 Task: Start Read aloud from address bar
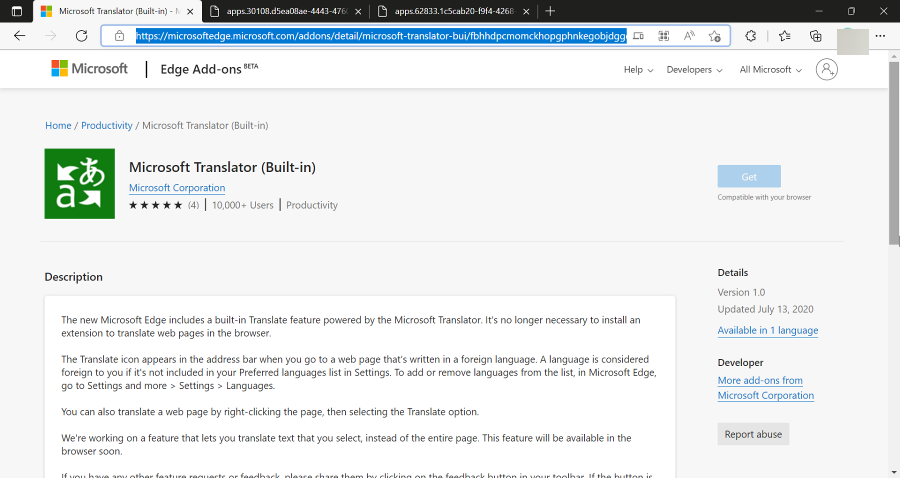point(689,36)
